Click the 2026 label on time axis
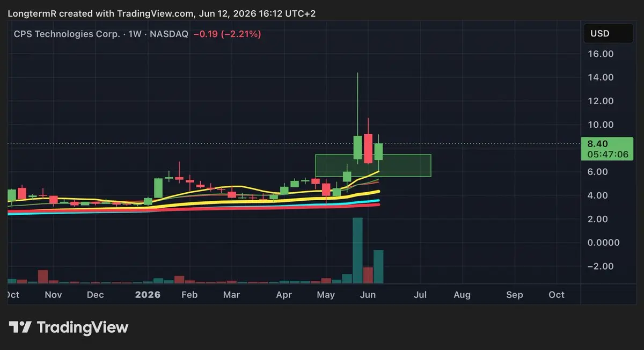The width and height of the screenshot is (644, 350). (x=148, y=295)
